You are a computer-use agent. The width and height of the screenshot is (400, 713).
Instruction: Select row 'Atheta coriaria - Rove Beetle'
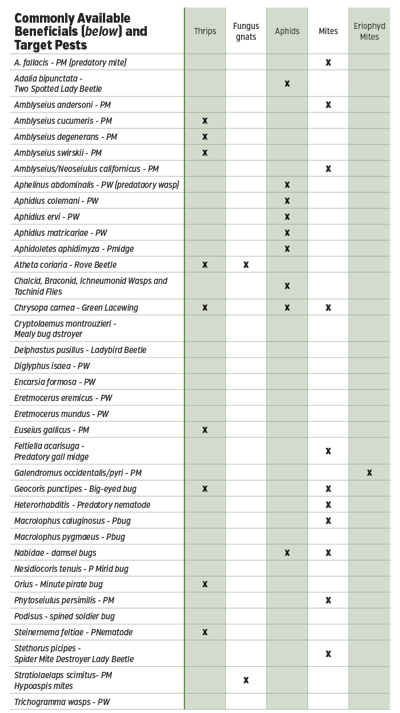click(200, 265)
